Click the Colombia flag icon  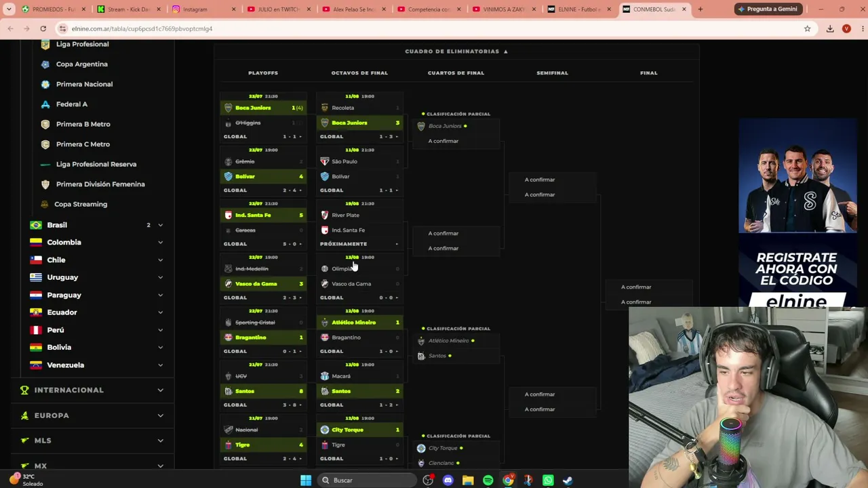pyautogui.click(x=36, y=242)
